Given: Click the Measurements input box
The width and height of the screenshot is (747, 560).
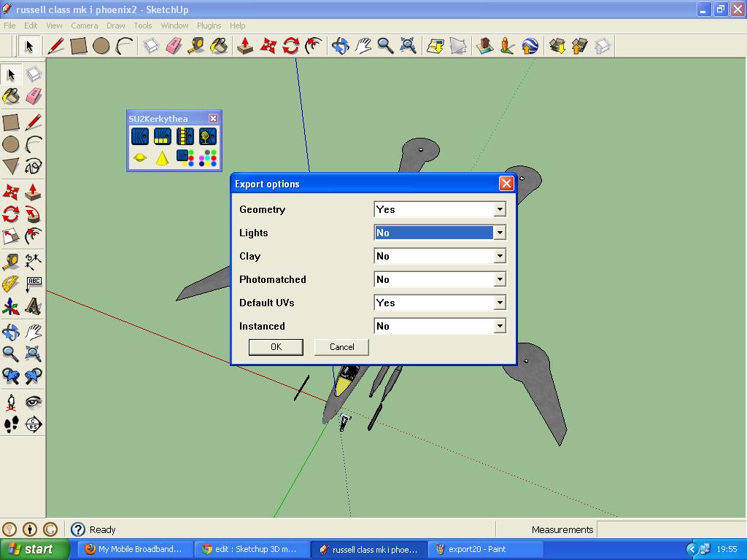Looking at the screenshot, I should 671,529.
